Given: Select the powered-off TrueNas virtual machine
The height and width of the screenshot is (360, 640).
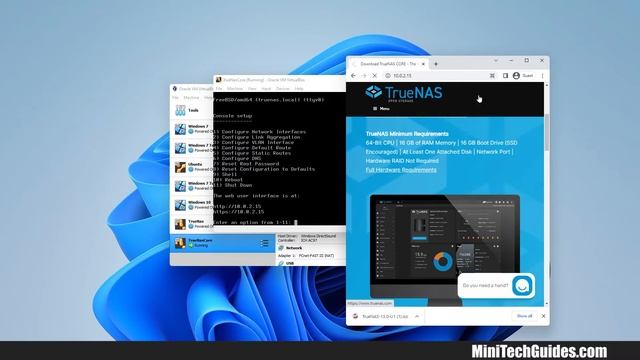Looking at the screenshot, I should coord(192,224).
